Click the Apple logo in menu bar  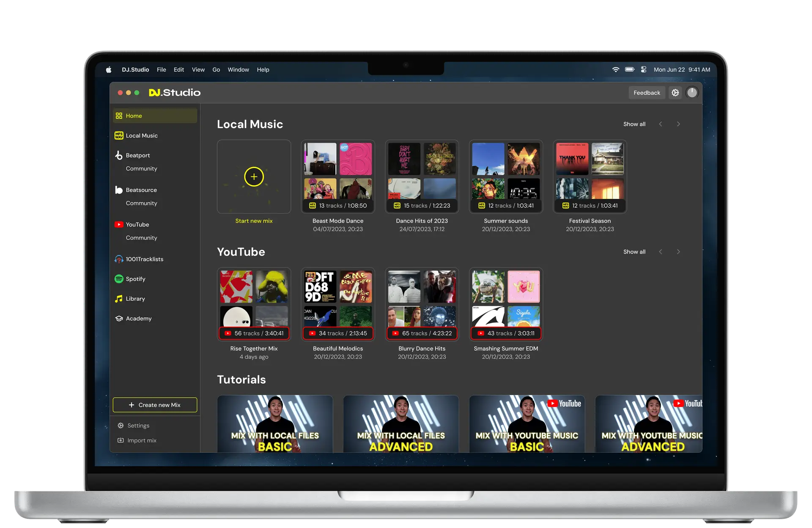pyautogui.click(x=109, y=70)
